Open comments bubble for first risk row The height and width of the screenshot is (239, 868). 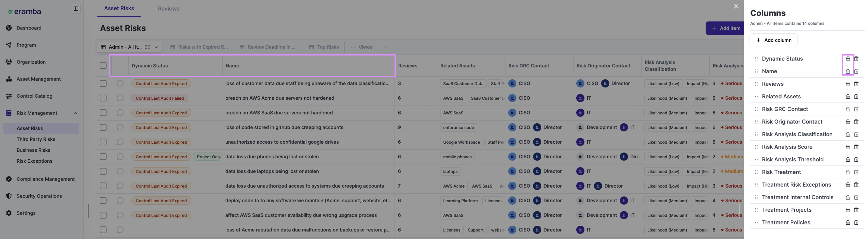pyautogui.click(x=120, y=83)
